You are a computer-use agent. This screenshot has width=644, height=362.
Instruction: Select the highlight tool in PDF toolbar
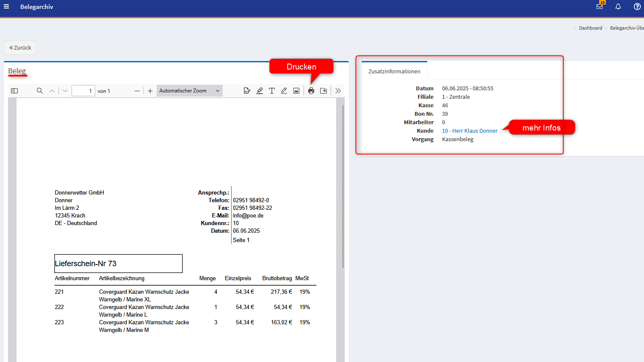[260, 91]
